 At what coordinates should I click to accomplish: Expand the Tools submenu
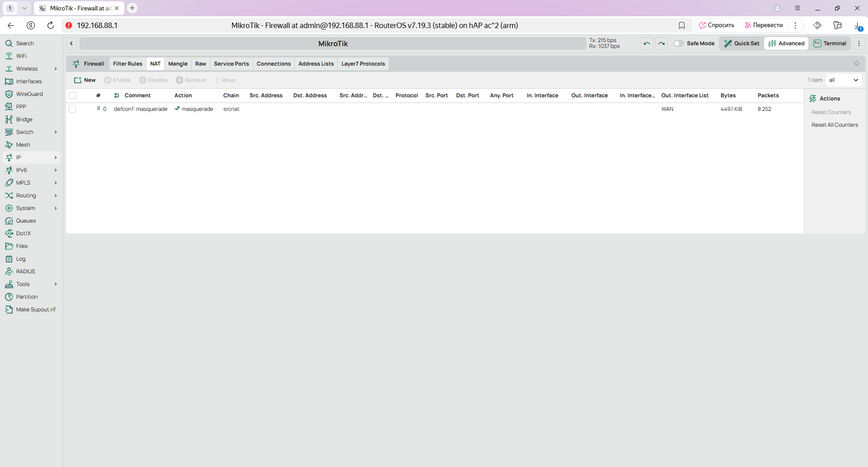[x=56, y=284]
